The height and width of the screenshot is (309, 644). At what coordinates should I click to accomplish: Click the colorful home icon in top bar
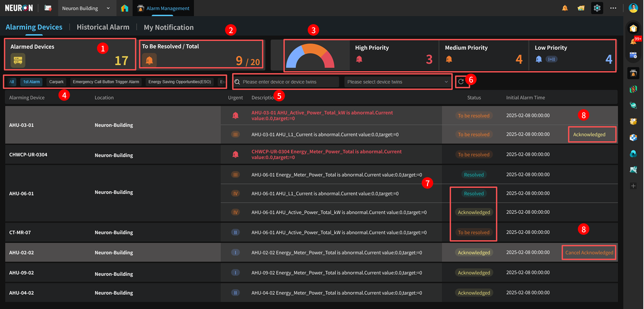tap(125, 8)
